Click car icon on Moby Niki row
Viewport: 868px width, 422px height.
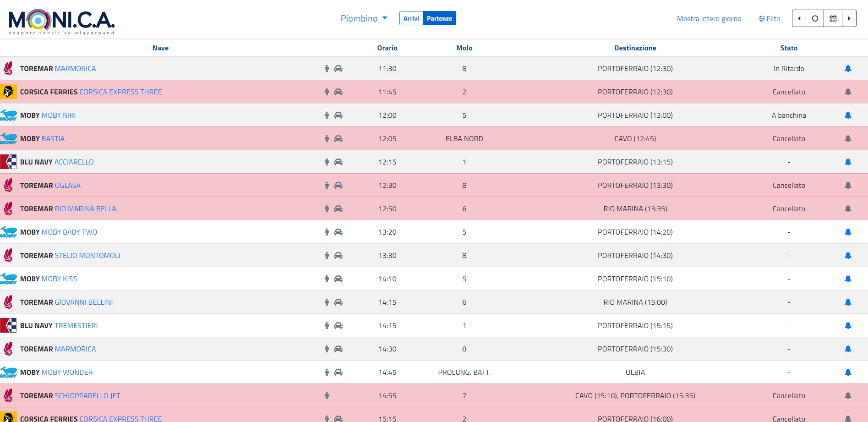pyautogui.click(x=338, y=115)
